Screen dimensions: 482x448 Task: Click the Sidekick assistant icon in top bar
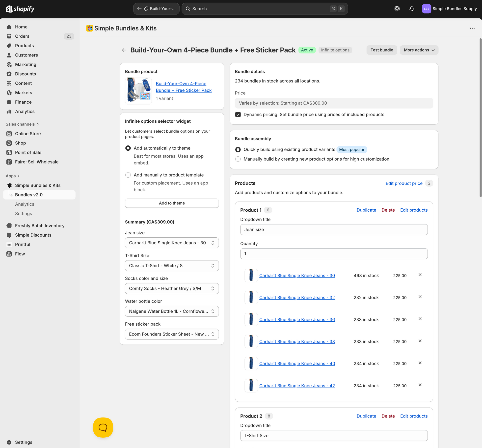point(397,9)
